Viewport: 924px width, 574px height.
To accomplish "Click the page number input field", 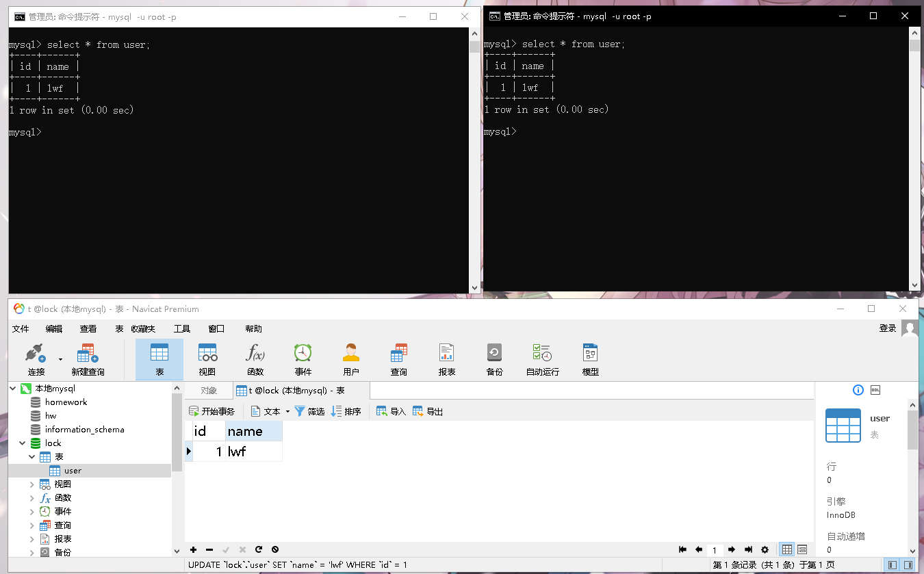I will (715, 550).
